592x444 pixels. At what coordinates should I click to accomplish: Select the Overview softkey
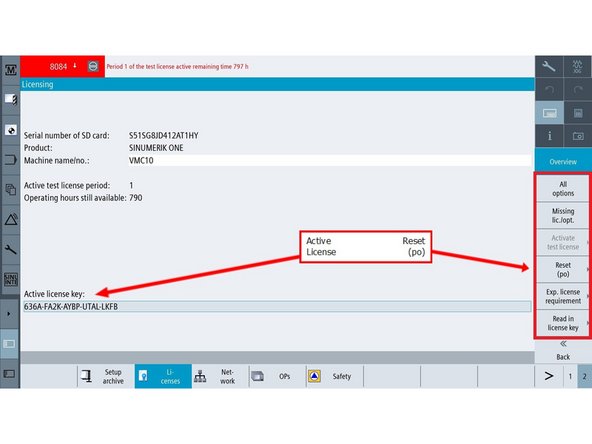[x=563, y=162]
